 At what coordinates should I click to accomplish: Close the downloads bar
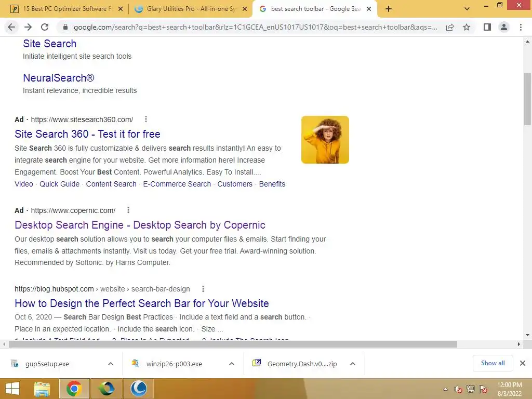pos(523,363)
